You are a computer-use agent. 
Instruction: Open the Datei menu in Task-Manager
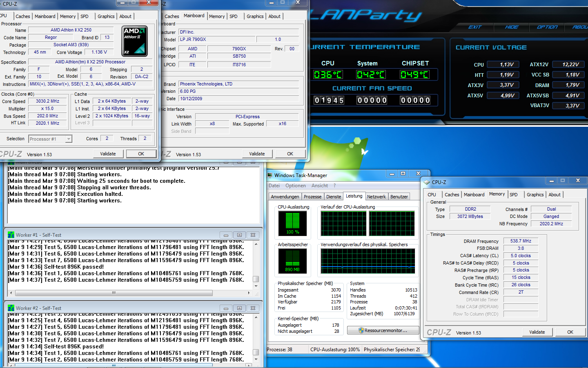coord(274,186)
